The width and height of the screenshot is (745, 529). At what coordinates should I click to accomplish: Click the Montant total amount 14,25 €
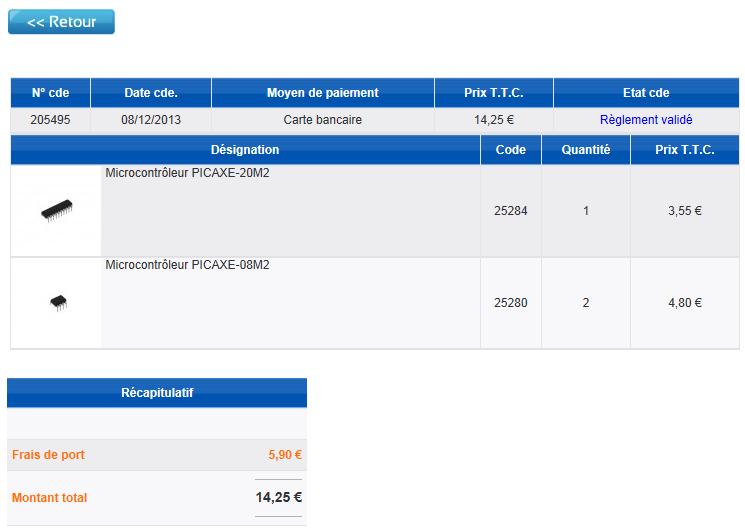[x=278, y=497]
